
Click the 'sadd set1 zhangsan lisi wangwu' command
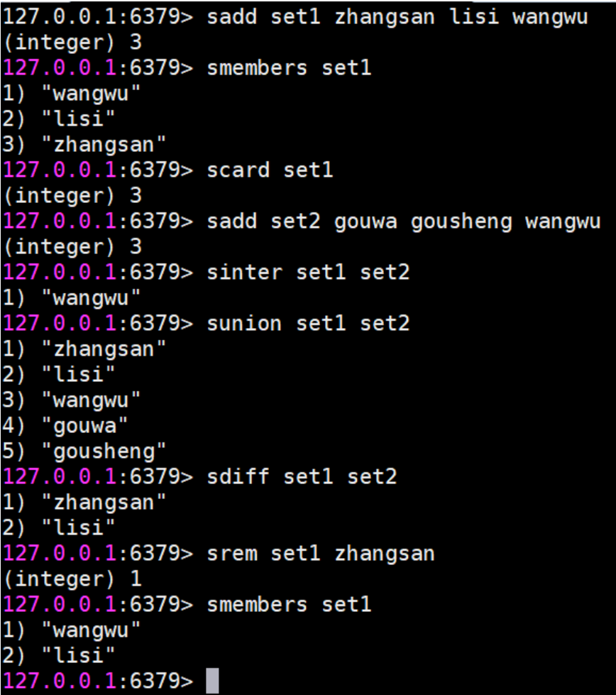(x=397, y=17)
